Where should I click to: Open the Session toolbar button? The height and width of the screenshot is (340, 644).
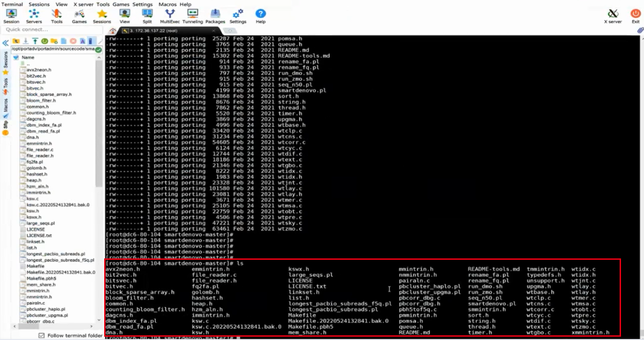tap(11, 16)
